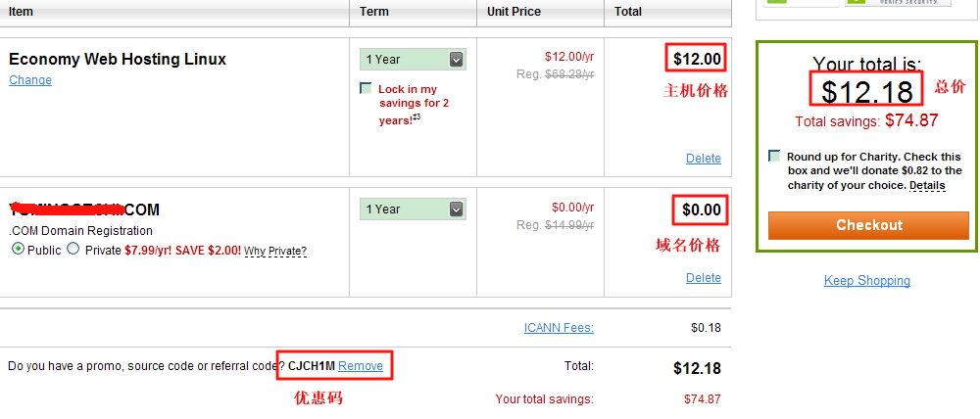Open charity Details link
This screenshot has height=419, width=980.
point(927,185)
